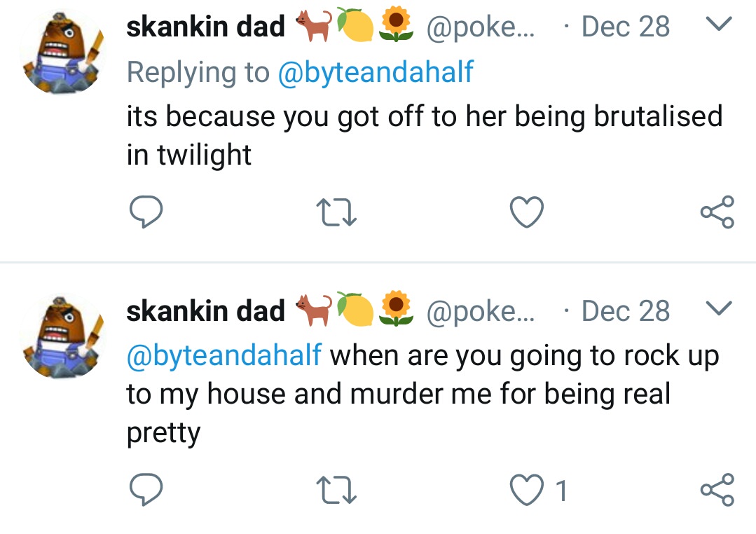The height and width of the screenshot is (534, 756).
Task: Open skankin dad name on first tweet
Action: pos(205,27)
